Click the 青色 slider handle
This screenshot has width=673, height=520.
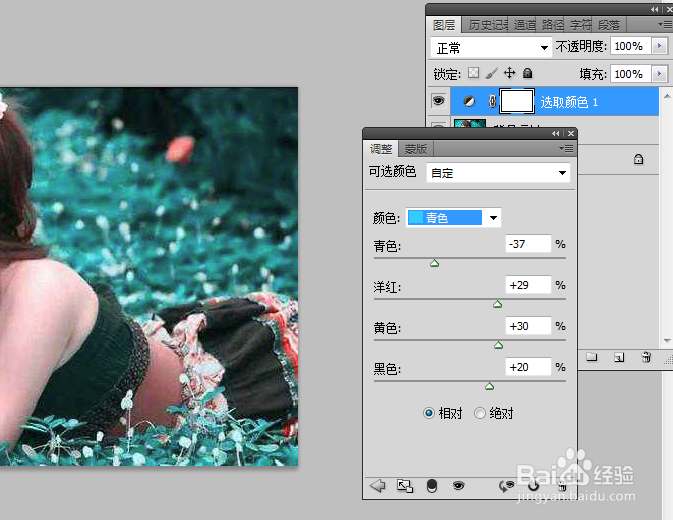coord(434,263)
